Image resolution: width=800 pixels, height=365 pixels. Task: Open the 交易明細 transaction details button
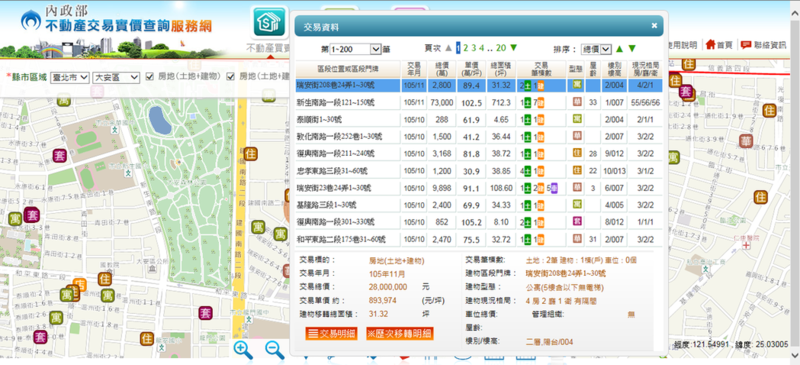[x=331, y=334]
